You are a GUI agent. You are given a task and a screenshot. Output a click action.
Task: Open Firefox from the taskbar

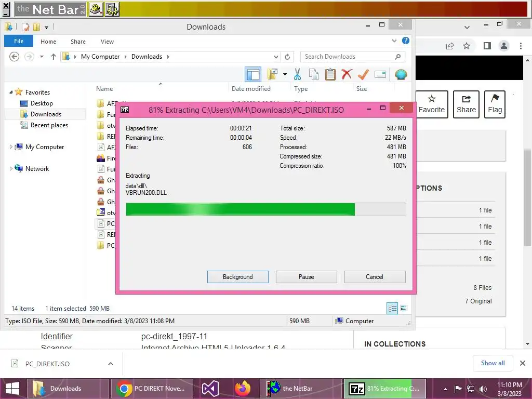click(242, 389)
